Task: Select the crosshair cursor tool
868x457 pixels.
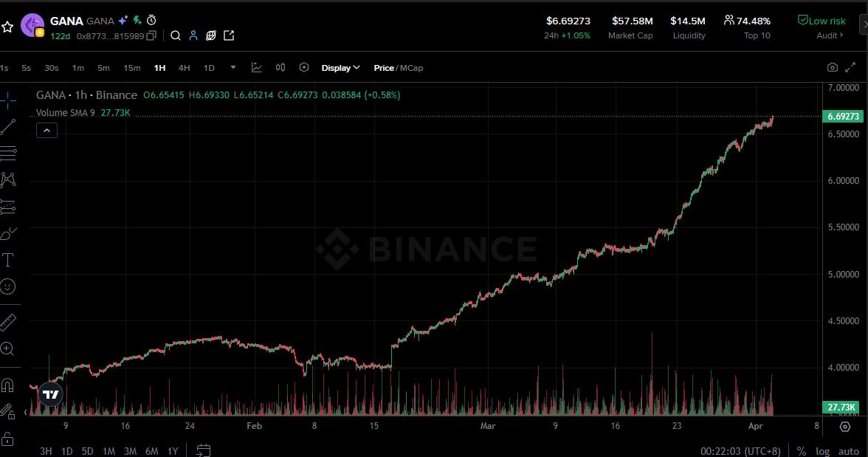Action: point(7,100)
